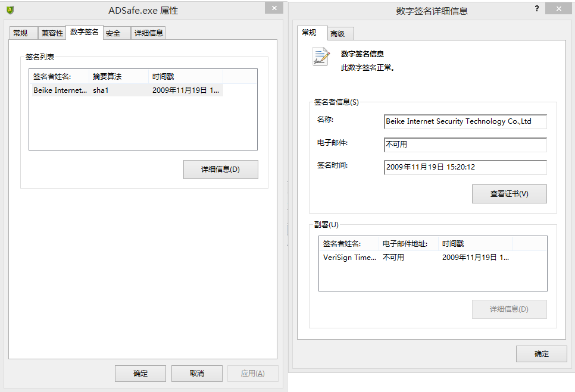Click the 签名者姓名 column header in 签名列表
Screen dimensions: 575x392
(60, 77)
